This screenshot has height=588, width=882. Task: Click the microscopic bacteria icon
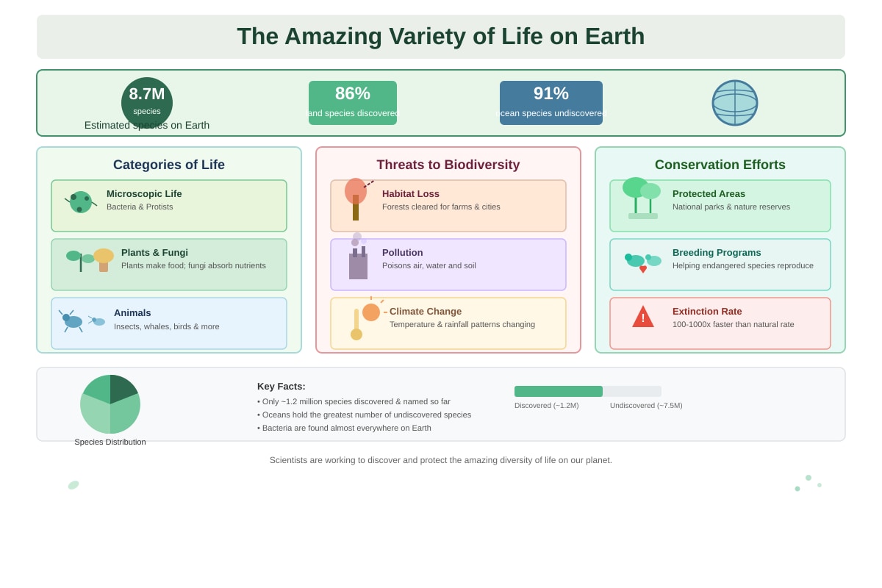81,202
